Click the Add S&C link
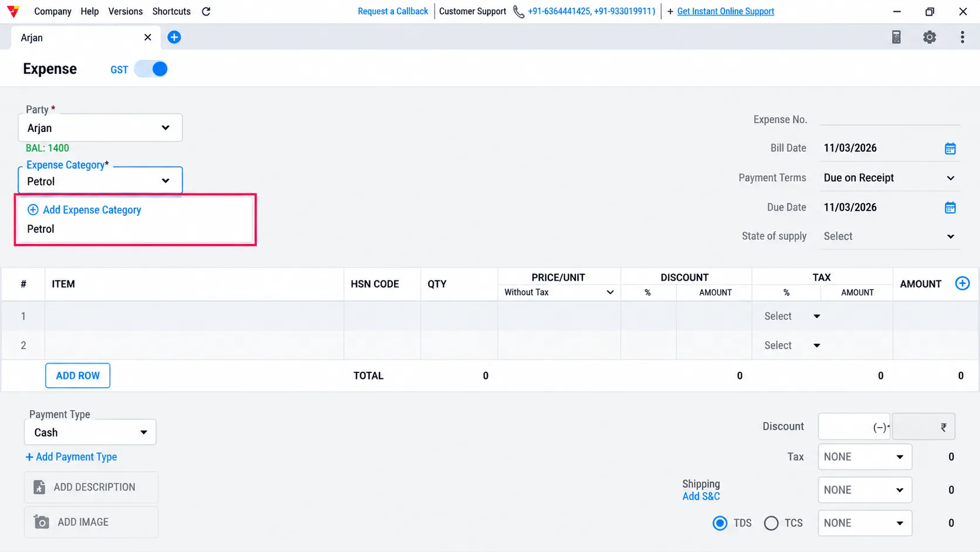 [701, 497]
